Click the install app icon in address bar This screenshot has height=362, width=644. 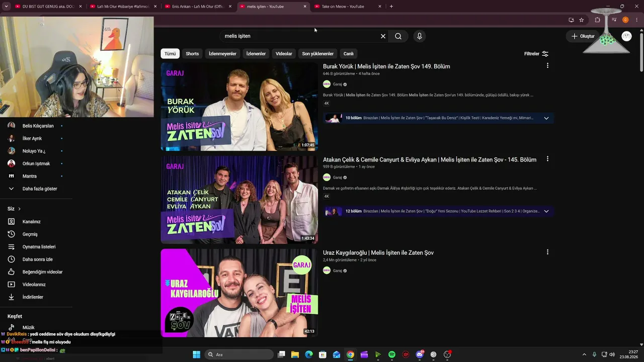[x=571, y=20]
